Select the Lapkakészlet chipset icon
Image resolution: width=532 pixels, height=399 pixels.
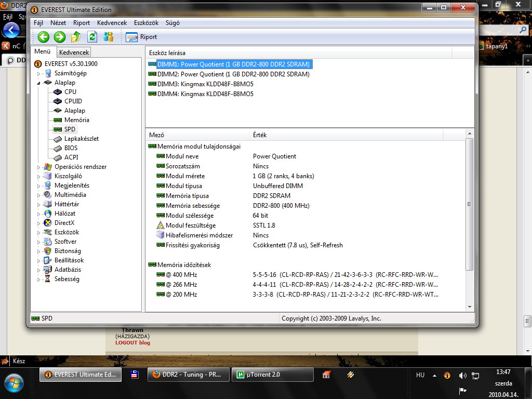(58, 139)
